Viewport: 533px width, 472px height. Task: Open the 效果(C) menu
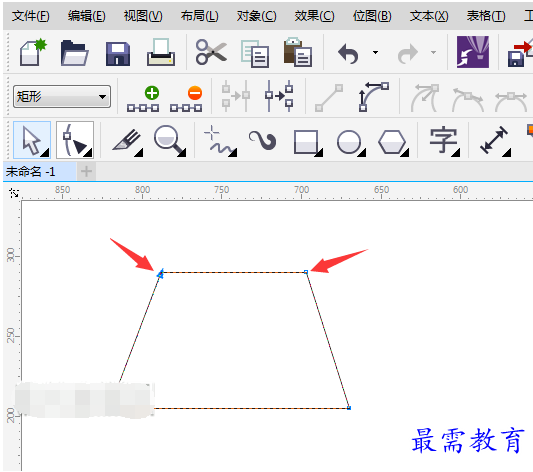point(314,16)
